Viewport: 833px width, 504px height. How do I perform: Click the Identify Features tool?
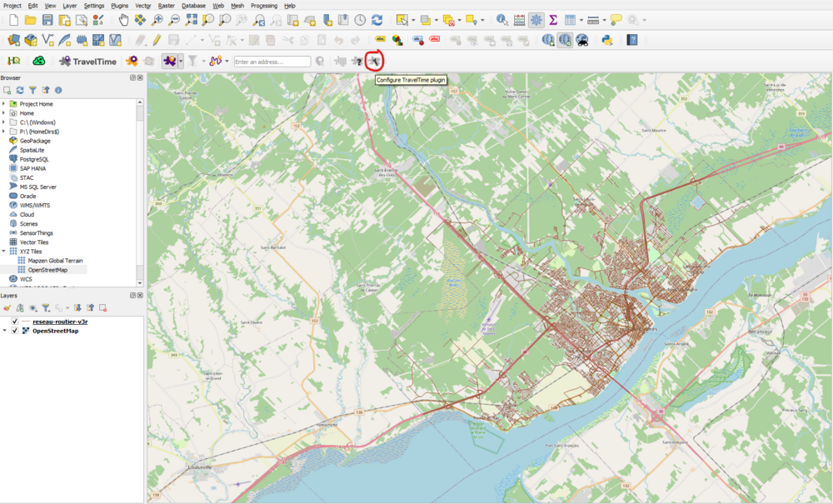click(501, 19)
